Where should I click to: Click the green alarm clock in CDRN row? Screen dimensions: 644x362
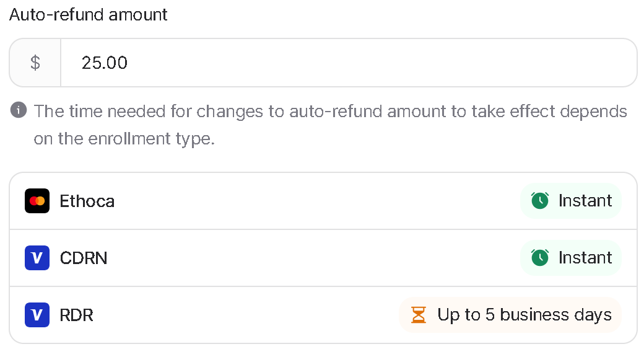(x=540, y=258)
